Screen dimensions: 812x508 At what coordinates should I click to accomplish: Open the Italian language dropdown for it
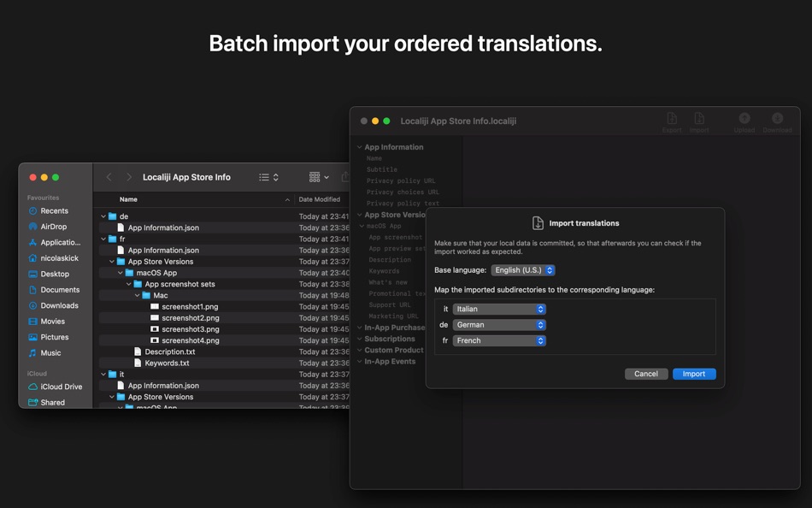pyautogui.click(x=499, y=309)
